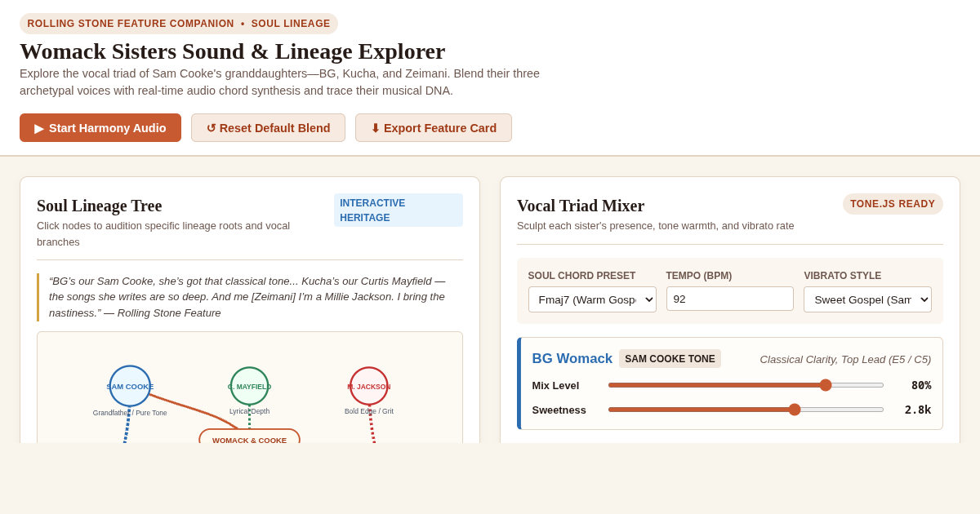Select the M. Jackson lineage node
Viewport: 980px width, 514px height.
coord(369,386)
